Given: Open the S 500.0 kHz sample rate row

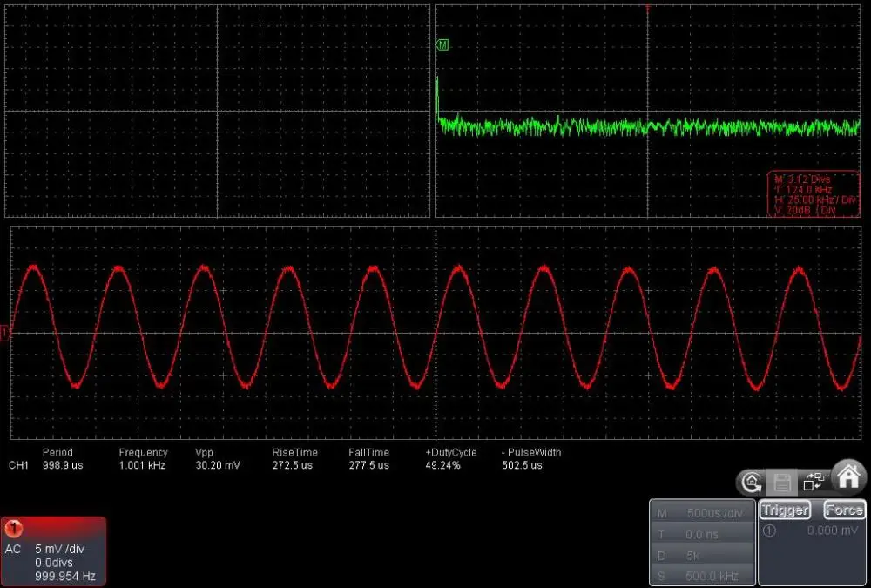Looking at the screenshot, I should click(x=702, y=576).
